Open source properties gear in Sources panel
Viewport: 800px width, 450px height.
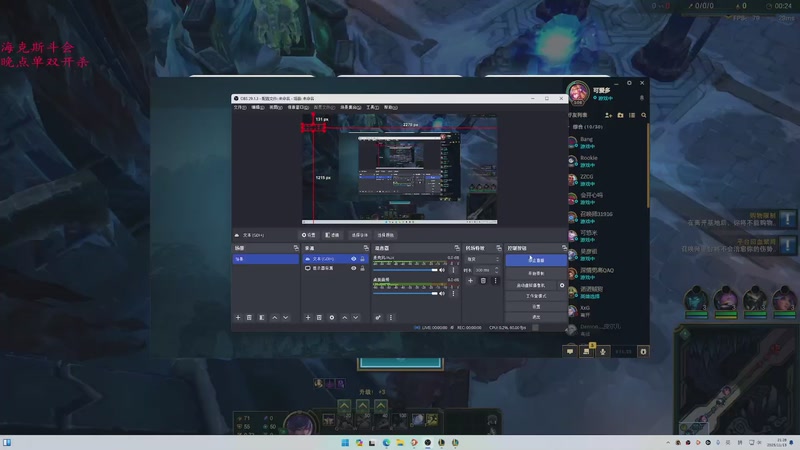tap(332, 318)
